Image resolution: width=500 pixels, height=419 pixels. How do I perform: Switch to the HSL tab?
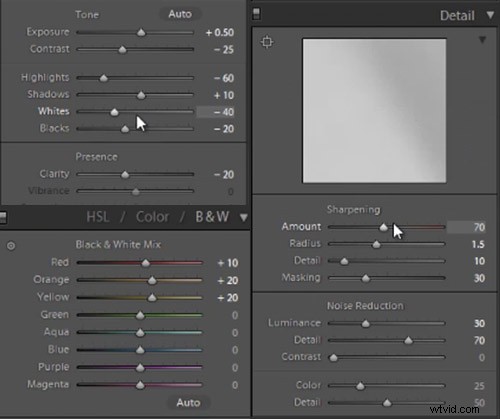coord(98,217)
